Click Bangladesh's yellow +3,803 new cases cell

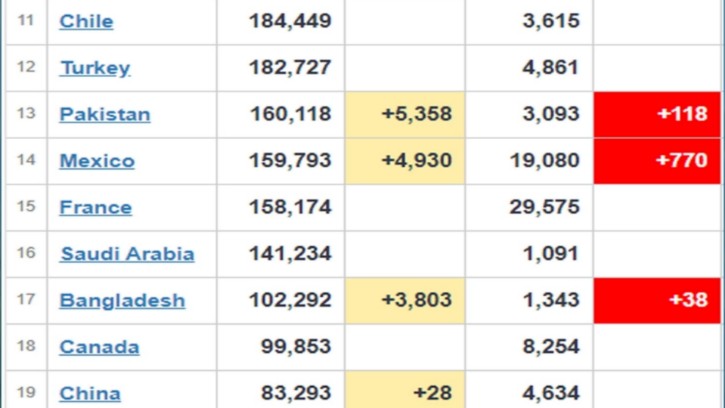[405, 300]
